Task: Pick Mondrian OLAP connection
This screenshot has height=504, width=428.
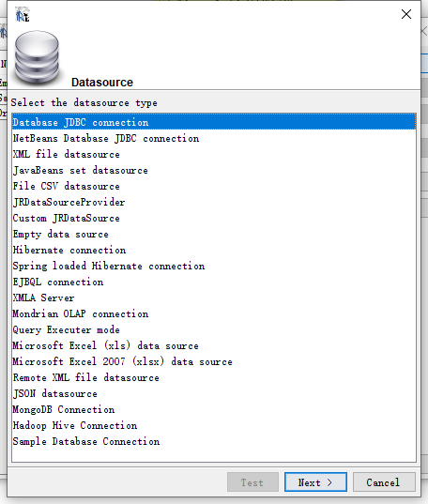Action: point(214,314)
